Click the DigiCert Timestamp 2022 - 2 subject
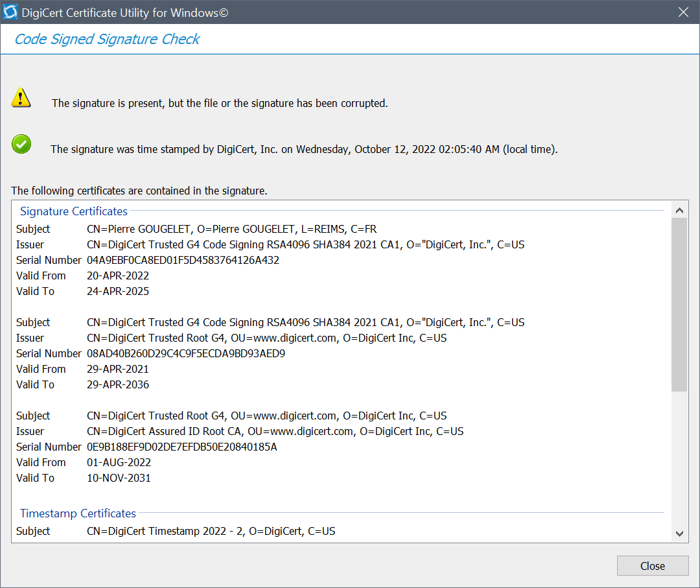 tap(211, 531)
